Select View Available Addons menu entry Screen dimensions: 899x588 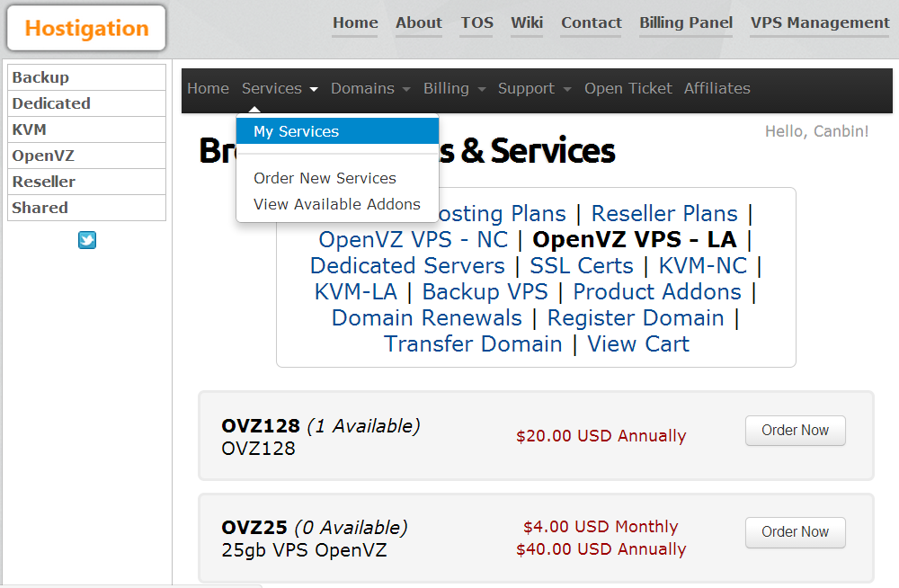click(x=336, y=204)
